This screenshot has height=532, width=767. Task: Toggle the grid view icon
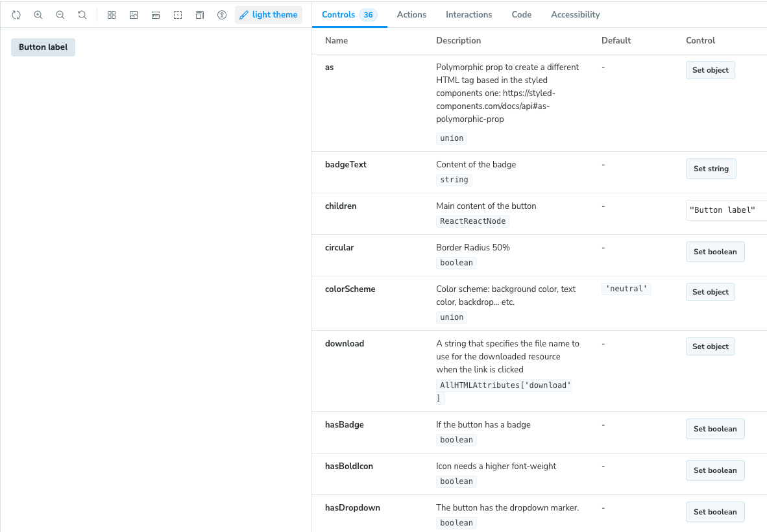pos(112,15)
